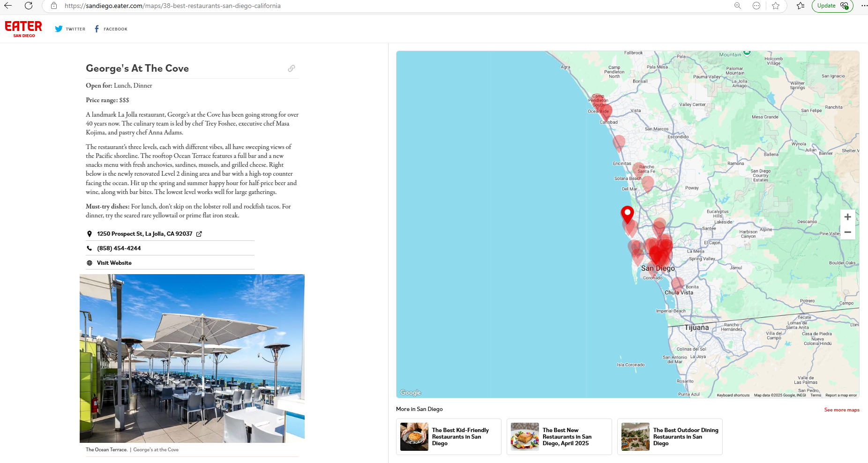Viewport: 868px width, 463px height.
Task: Click Report a map error
Action: [841, 395]
